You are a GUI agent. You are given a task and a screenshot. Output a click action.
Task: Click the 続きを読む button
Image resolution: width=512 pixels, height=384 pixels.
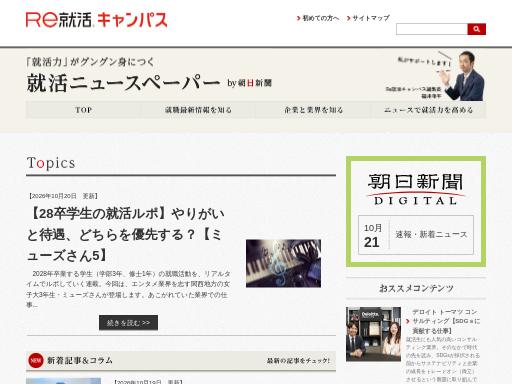tap(128, 323)
